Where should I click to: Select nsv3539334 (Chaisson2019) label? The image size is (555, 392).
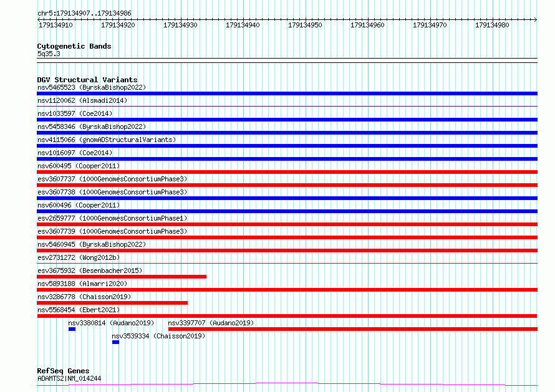158,336
